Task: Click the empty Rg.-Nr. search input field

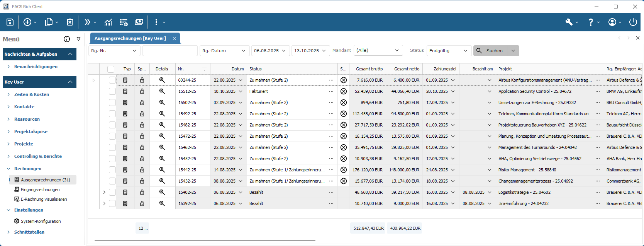Action: click(x=170, y=51)
